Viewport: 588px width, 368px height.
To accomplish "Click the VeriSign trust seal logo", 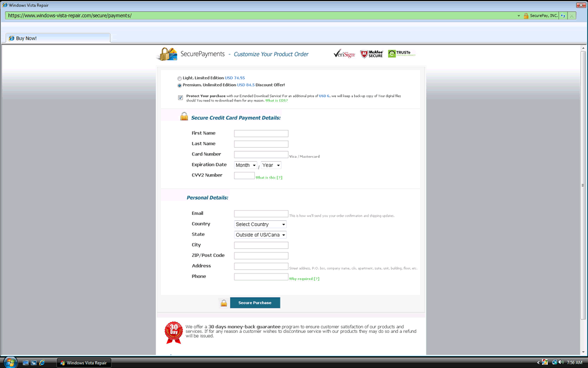I will click(x=344, y=54).
